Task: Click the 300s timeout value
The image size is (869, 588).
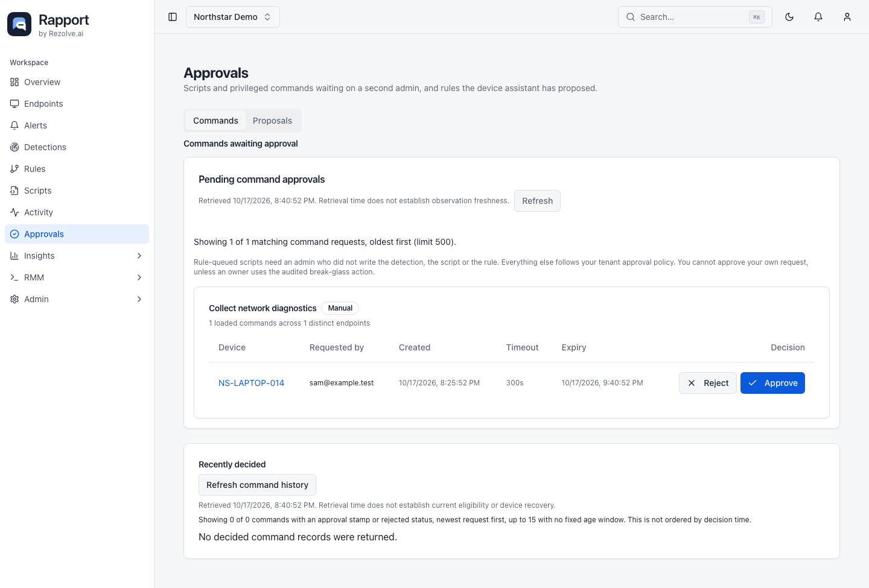Action: [x=515, y=383]
